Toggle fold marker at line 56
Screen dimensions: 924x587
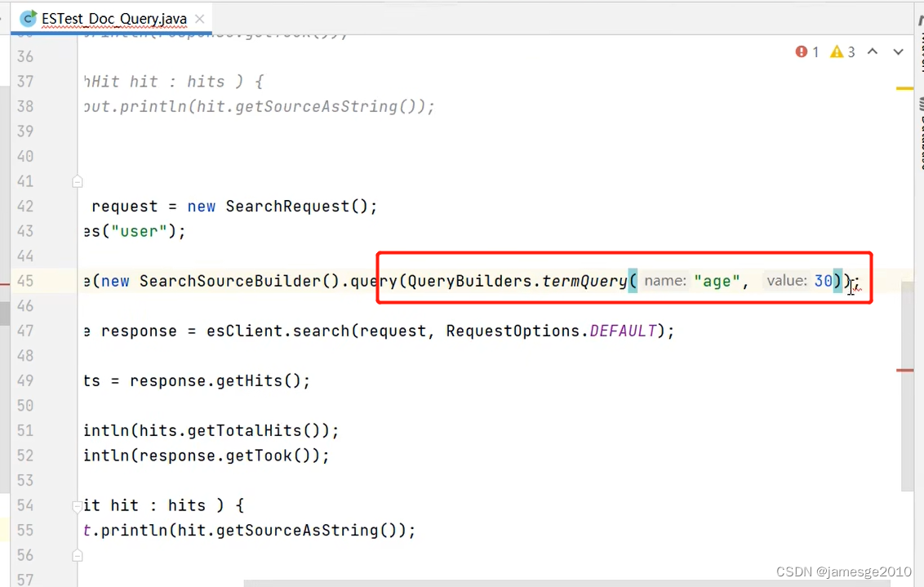pyautogui.click(x=78, y=555)
